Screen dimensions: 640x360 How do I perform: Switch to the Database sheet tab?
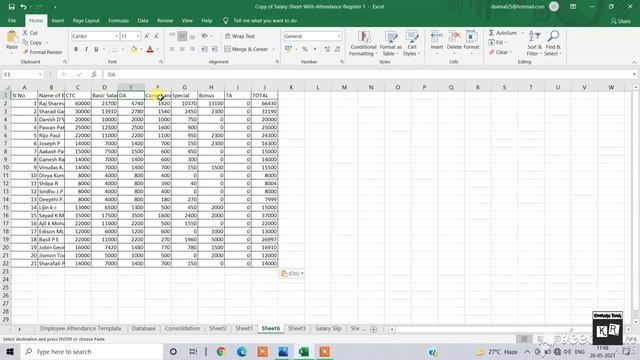[144, 329]
